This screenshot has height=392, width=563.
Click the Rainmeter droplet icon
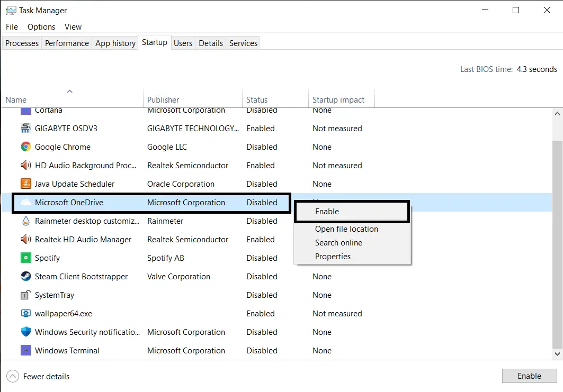pyautogui.click(x=25, y=221)
